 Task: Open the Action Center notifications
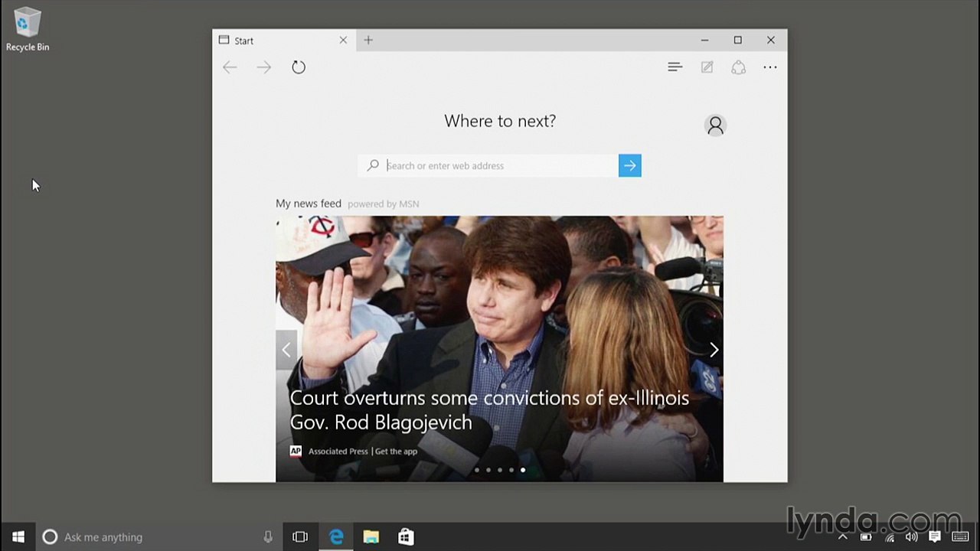(x=934, y=537)
